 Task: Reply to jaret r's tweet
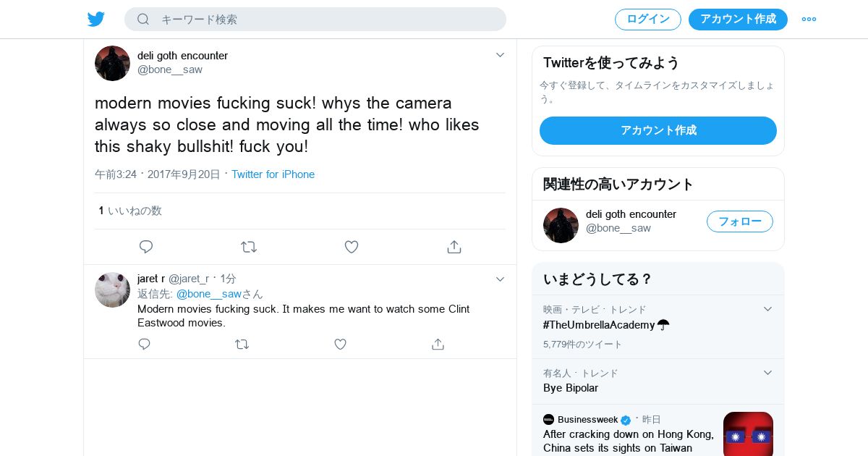[x=145, y=344]
